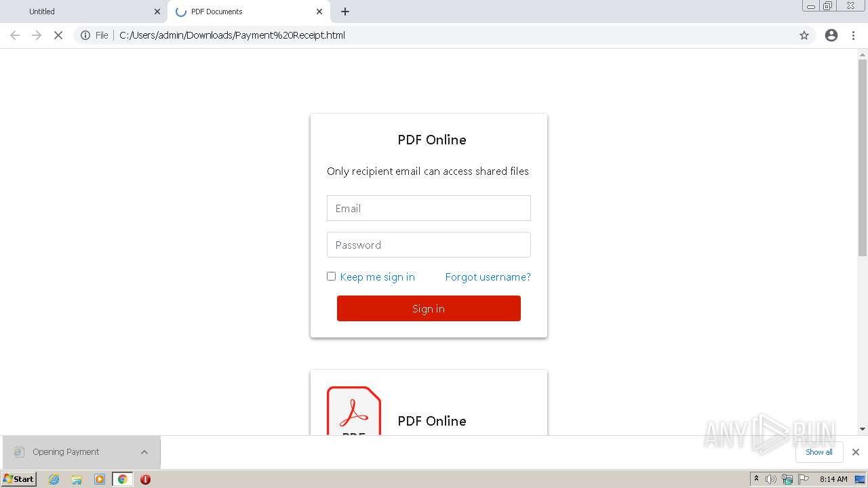868x488 pixels.
Task: Click the Show desktop tray button
Action: pyautogui.click(x=860, y=479)
